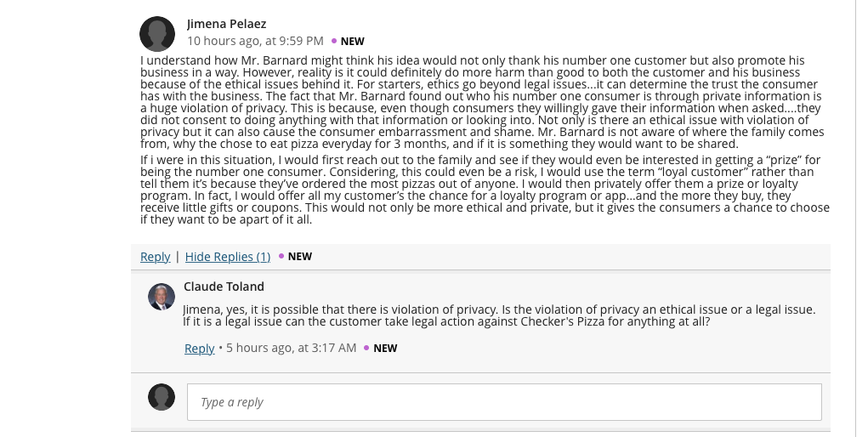Click Jimena's first paragraph about Mr. Barnard
The width and height of the screenshot is (868, 437).
(x=482, y=102)
